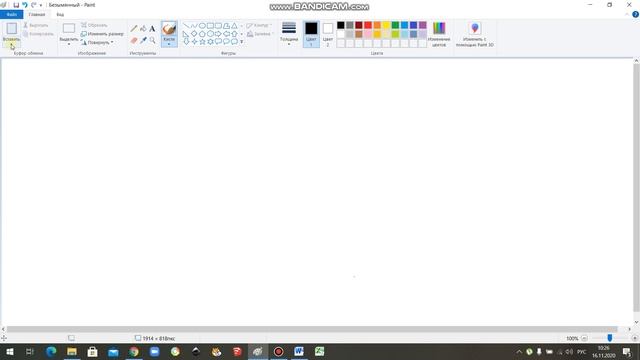This screenshot has width=640, height=360.
Task: Click the zoom slider handle
Action: pyautogui.click(x=609, y=338)
